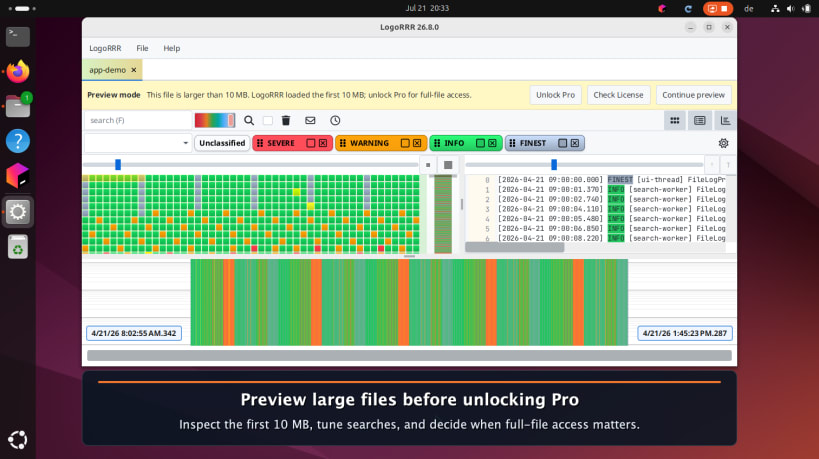The image size is (819, 459).
Task: Click the end timestamp 1:45:23 PM label
Action: (x=685, y=333)
